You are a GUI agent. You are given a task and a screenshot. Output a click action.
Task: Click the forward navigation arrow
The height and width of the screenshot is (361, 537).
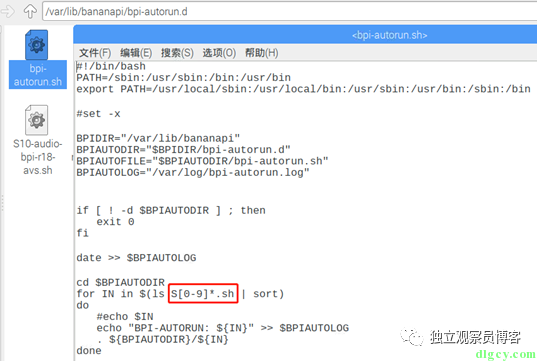pyautogui.click(x=8, y=11)
